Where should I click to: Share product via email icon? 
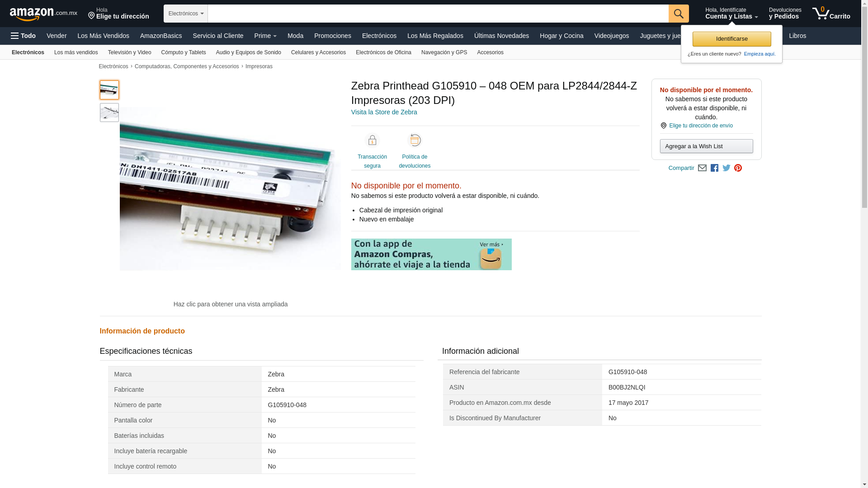click(x=702, y=168)
